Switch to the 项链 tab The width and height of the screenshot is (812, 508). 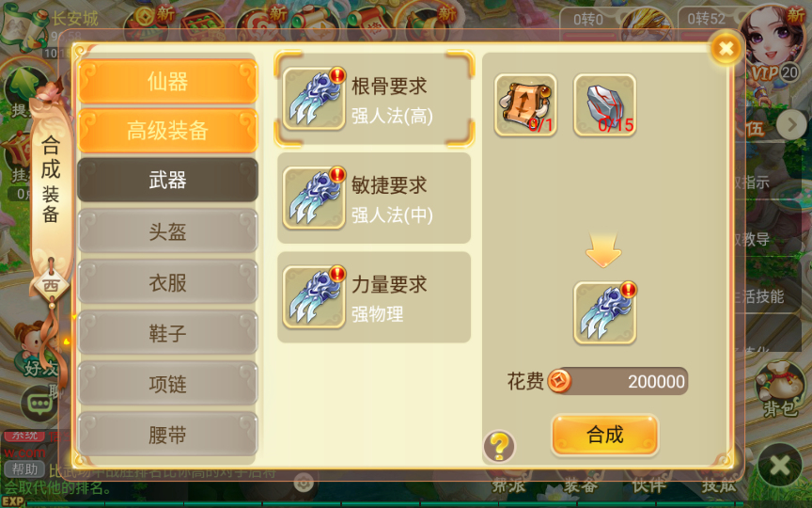point(168,384)
